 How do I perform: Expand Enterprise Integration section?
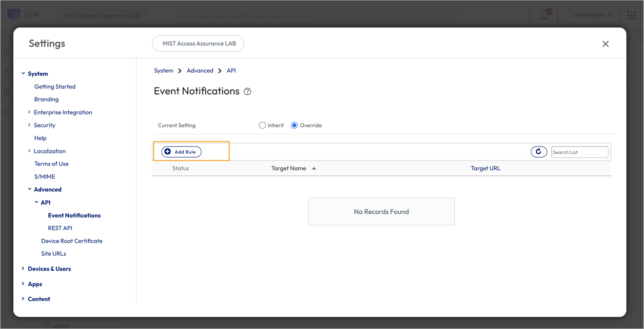29,112
